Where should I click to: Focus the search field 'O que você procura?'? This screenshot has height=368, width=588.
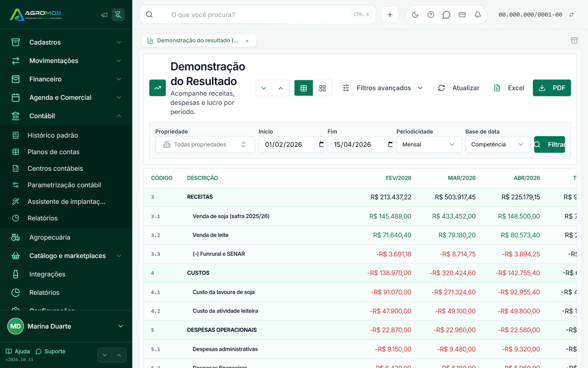click(258, 15)
